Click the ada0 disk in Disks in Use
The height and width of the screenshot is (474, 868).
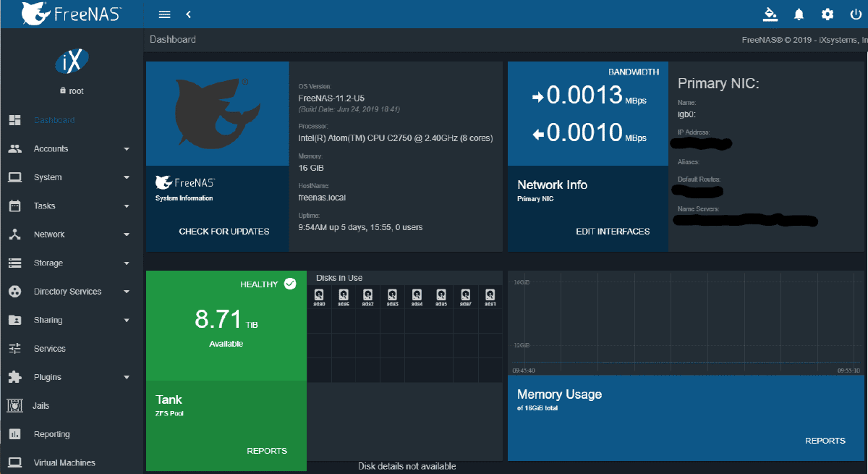click(x=319, y=296)
